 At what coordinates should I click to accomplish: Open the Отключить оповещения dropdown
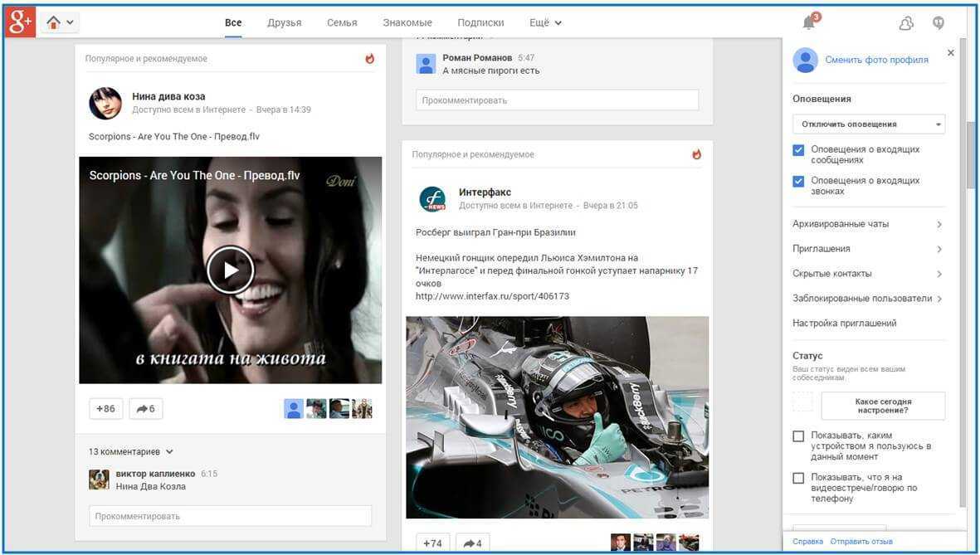[x=868, y=124]
